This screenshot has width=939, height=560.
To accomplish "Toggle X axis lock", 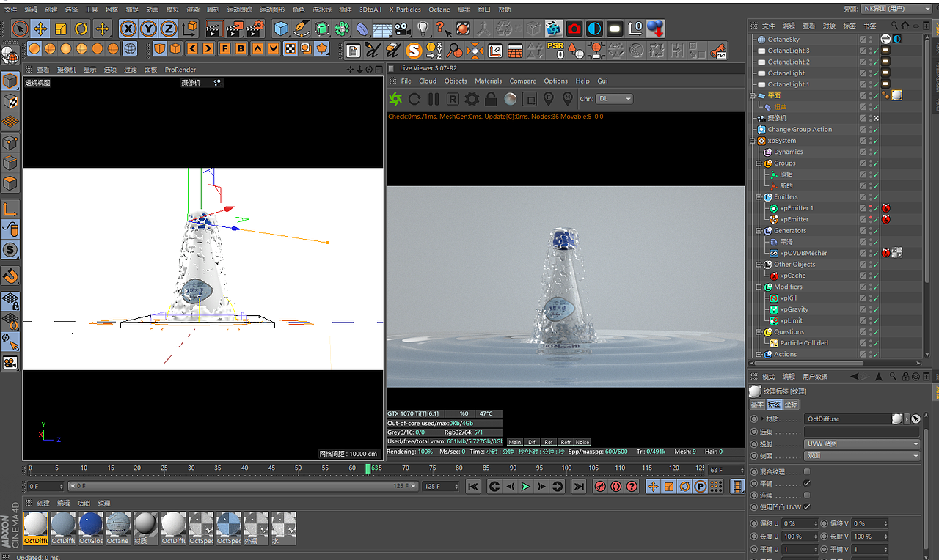I will 128,29.
